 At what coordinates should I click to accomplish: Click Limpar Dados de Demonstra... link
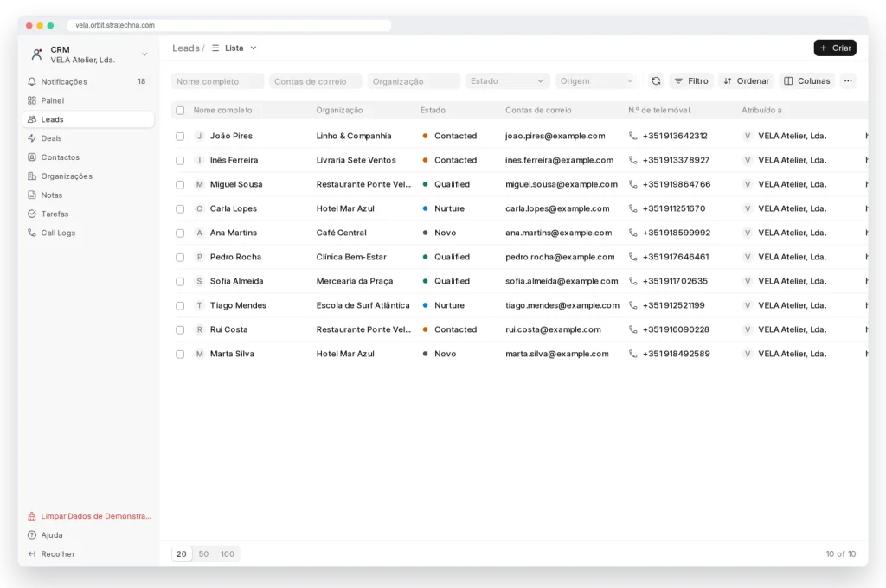(x=89, y=516)
